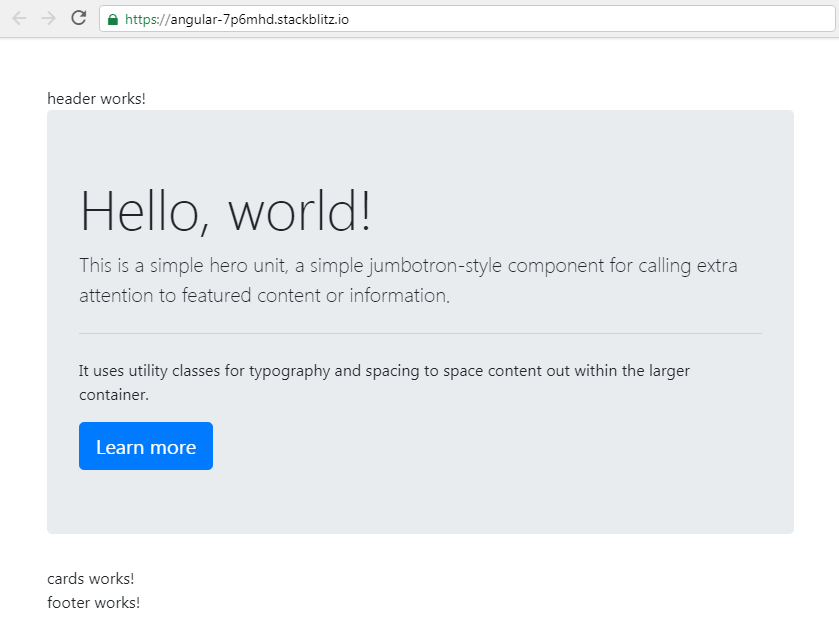
Task: Click the horizontal divider line in jumbotron
Action: click(x=421, y=333)
